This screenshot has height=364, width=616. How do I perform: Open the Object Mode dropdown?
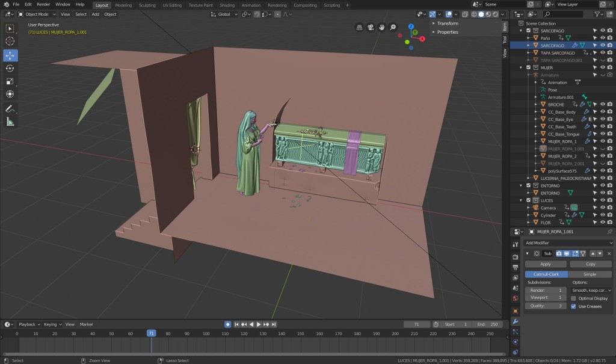pos(37,14)
